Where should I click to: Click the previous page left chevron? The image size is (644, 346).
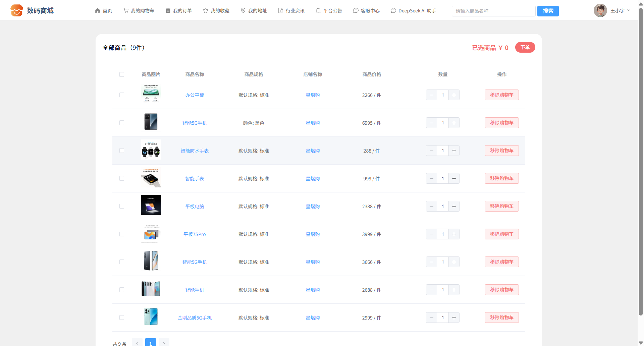pos(137,343)
